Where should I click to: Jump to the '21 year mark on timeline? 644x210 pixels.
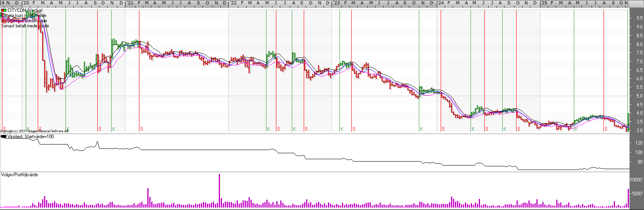[130, 3]
